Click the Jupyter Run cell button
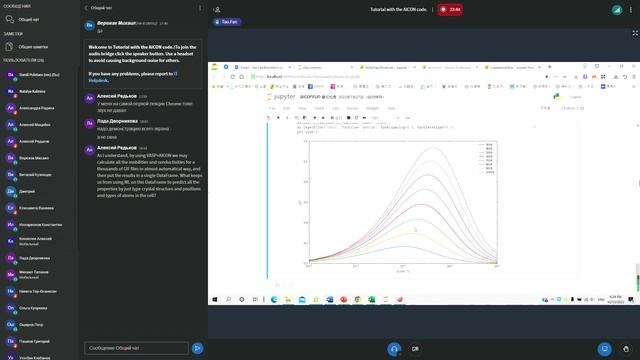The height and width of the screenshot is (360, 640). [337, 118]
